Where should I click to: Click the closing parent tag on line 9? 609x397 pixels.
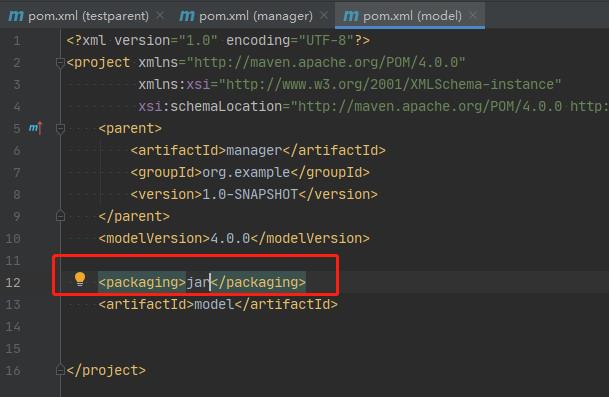coord(134,216)
